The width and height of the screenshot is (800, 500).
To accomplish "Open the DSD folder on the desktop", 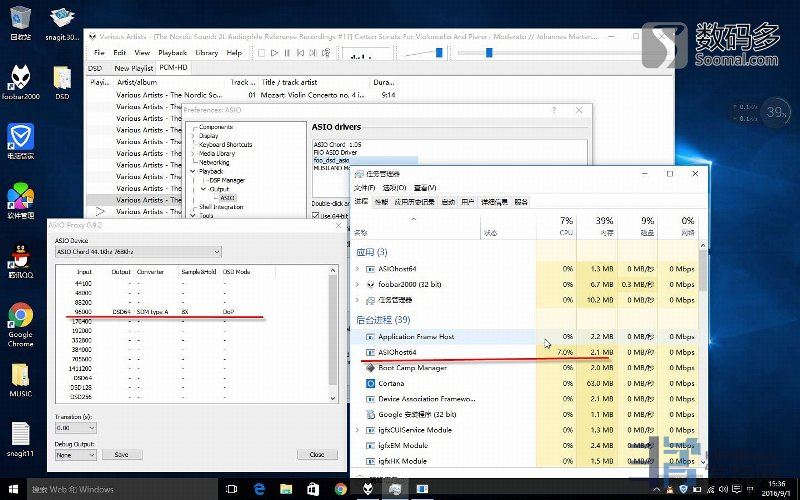I will [62, 80].
